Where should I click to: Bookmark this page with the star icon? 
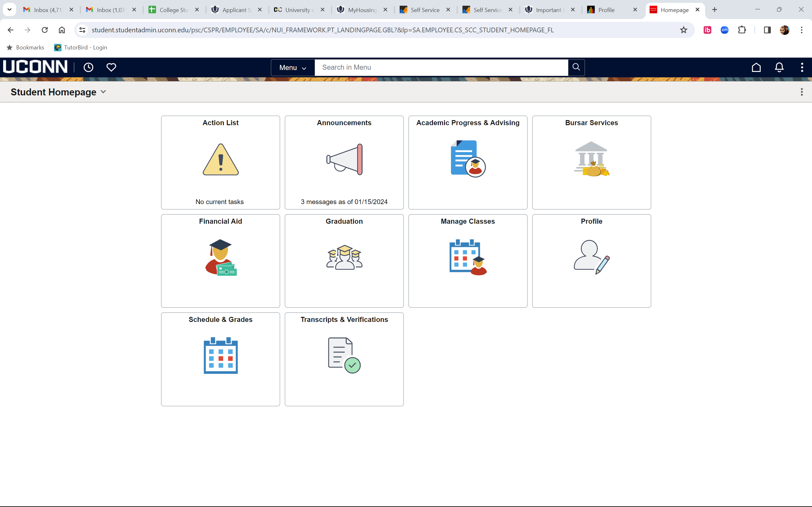click(x=683, y=30)
